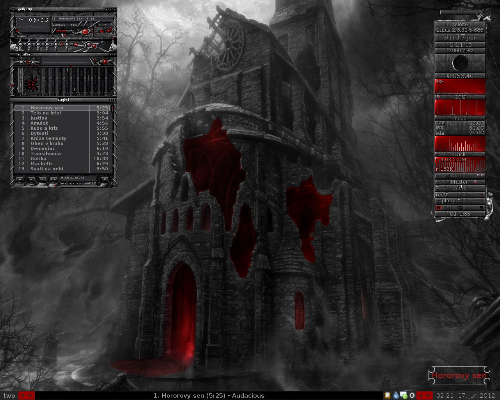Select track 12 Macbeth in playlist

click(x=62, y=163)
